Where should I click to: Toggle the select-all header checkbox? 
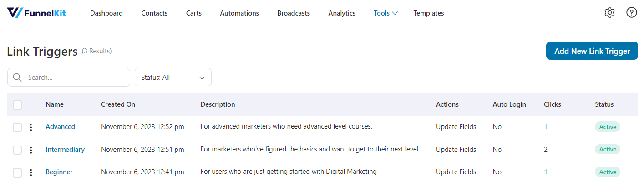[x=17, y=105]
